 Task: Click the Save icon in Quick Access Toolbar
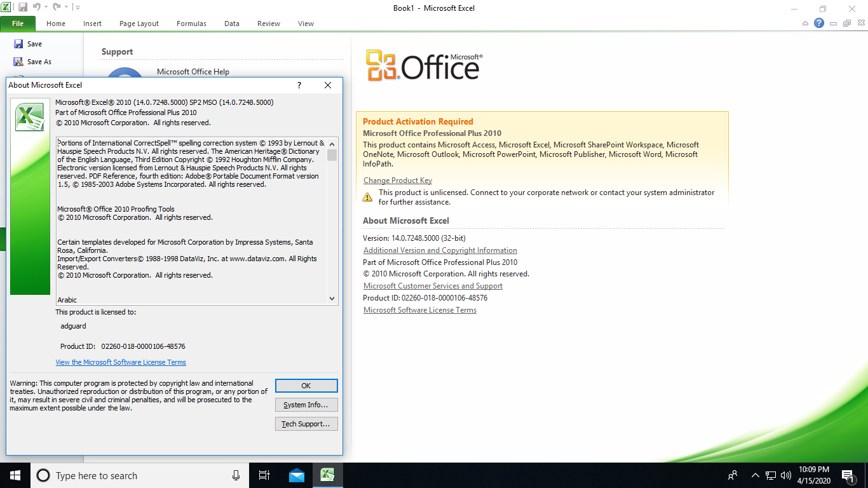23,7
